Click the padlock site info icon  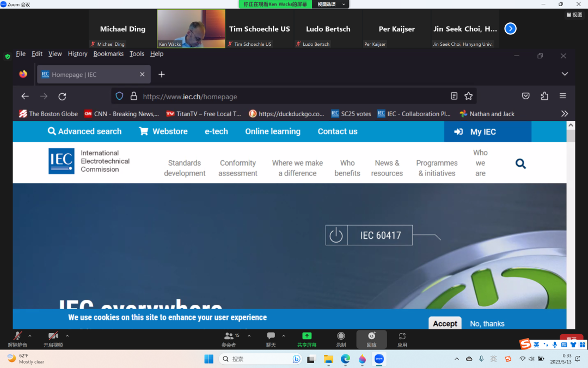pos(133,96)
